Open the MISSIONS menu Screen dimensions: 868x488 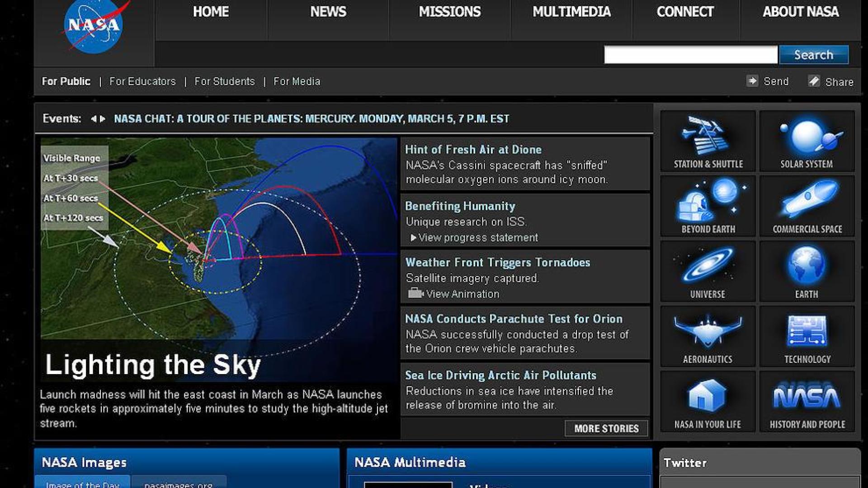coord(450,12)
